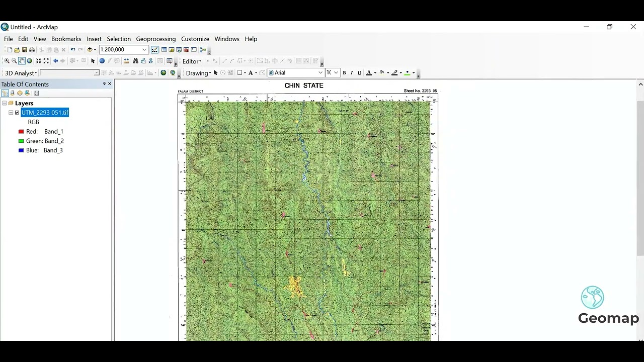
Task: Open the File menu
Action: pos(9,39)
